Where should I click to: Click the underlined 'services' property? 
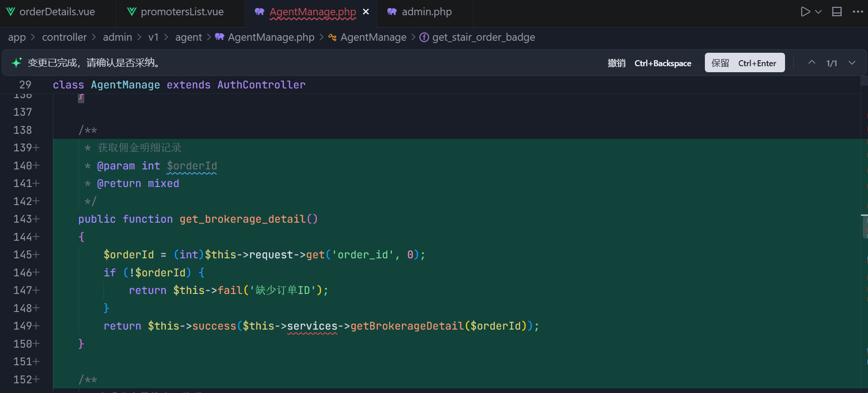pos(312,326)
